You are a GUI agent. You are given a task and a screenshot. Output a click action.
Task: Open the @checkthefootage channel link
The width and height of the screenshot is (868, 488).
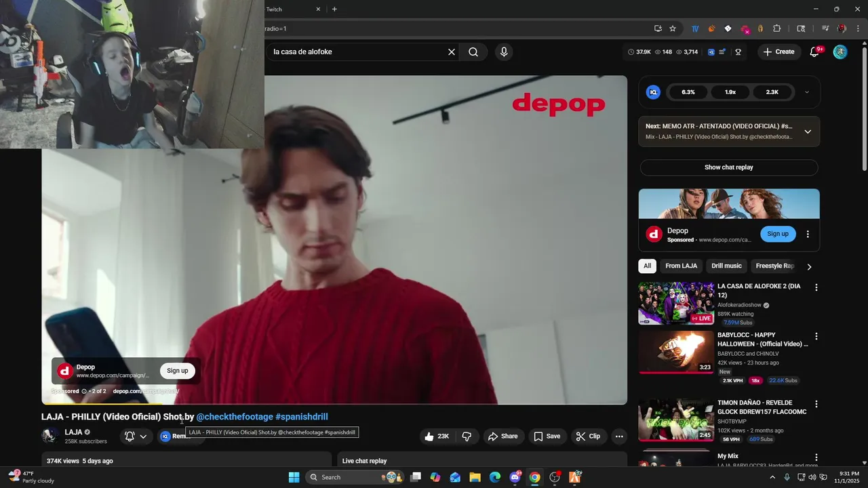[235, 417]
